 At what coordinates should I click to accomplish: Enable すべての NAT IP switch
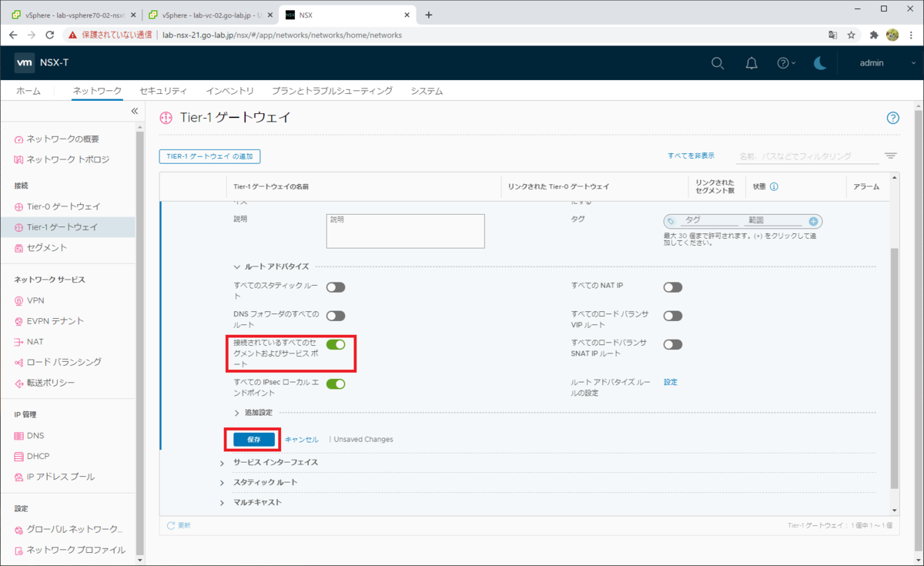pos(673,287)
